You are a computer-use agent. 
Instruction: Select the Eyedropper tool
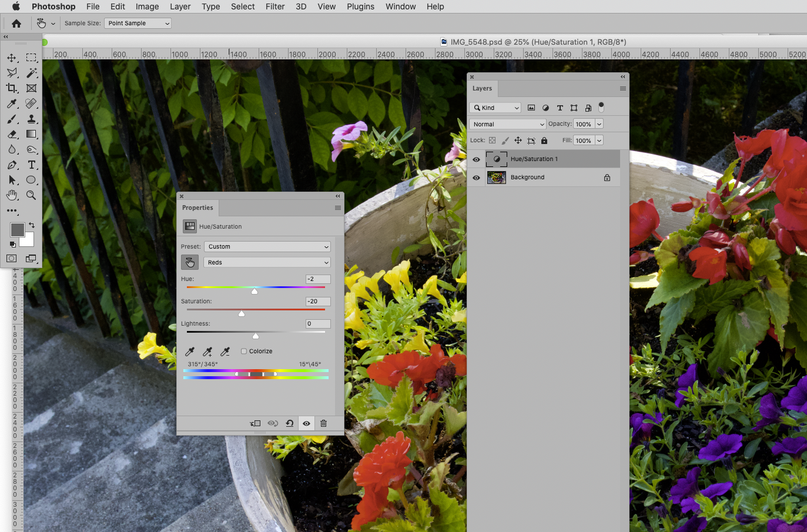click(x=12, y=103)
